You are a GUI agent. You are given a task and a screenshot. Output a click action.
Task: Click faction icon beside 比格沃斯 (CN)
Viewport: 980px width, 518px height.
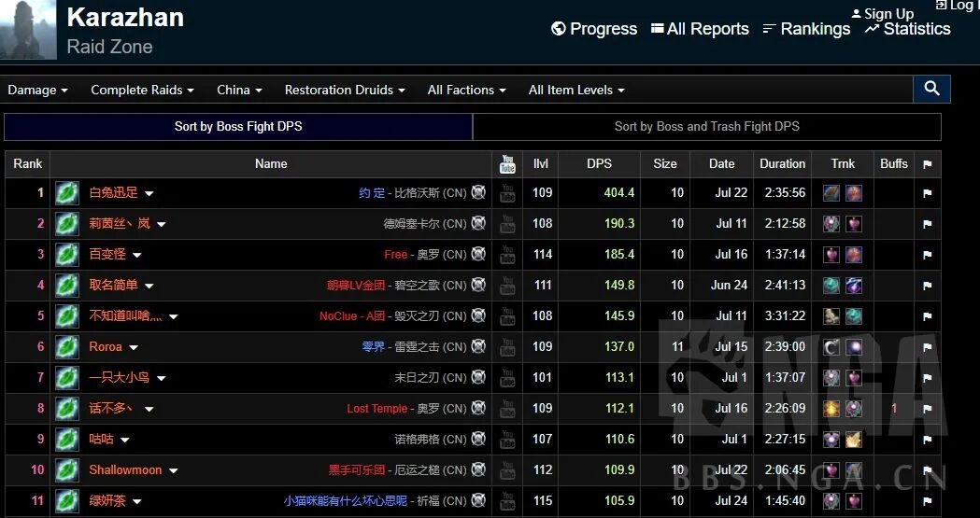coord(478,192)
